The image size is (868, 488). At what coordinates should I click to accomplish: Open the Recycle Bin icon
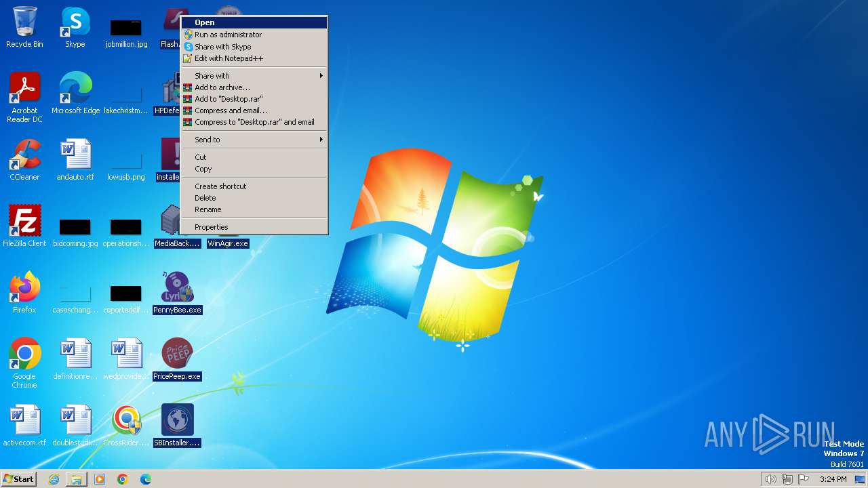point(24,27)
